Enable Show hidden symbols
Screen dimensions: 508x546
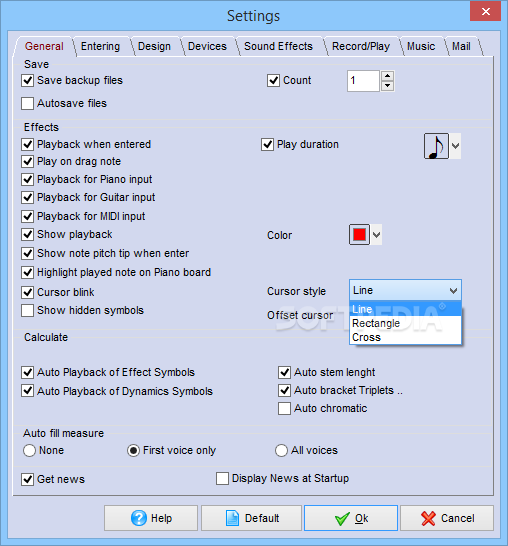pyautogui.click(x=28, y=310)
